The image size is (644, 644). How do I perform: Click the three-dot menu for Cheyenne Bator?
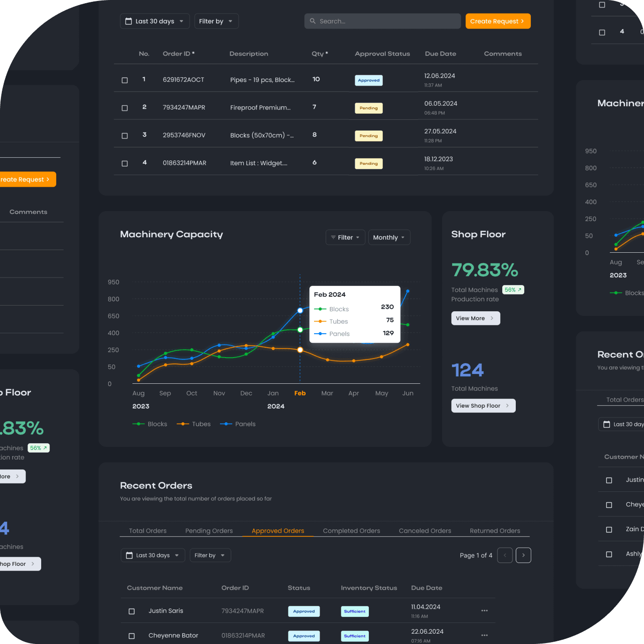point(484,635)
